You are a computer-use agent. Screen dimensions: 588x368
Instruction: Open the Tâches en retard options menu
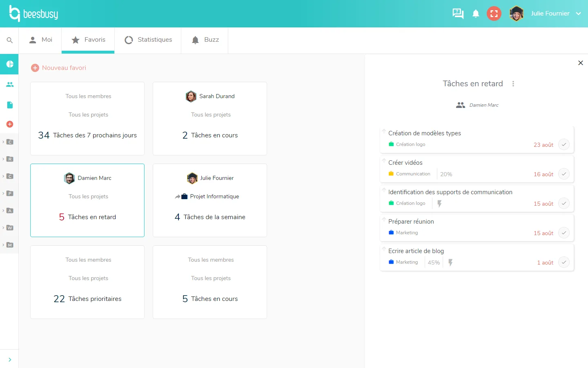tap(513, 84)
